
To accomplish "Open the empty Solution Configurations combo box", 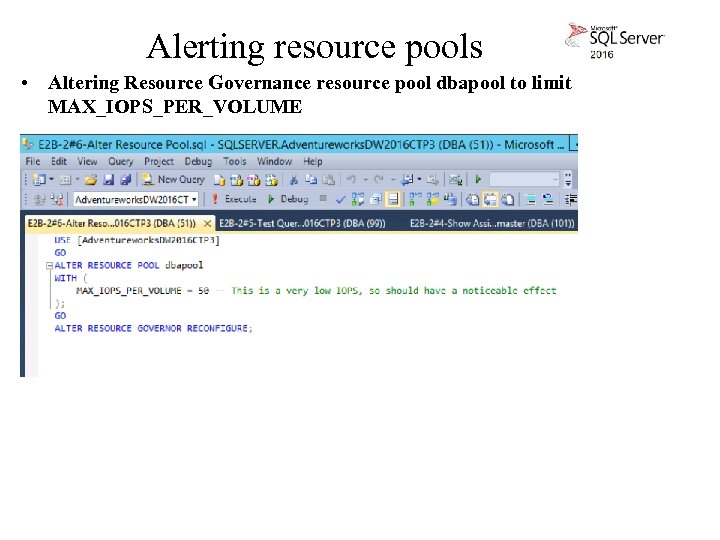I will (x=525, y=179).
